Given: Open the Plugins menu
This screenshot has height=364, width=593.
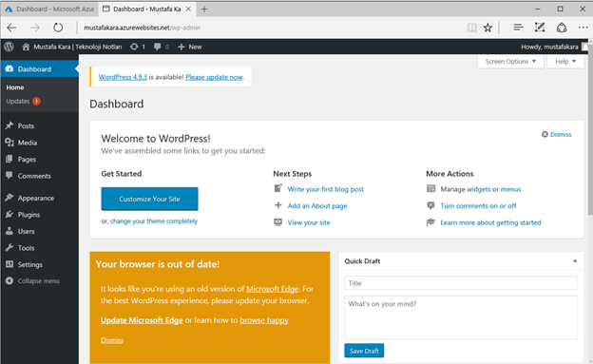Looking at the screenshot, I should pos(29,215).
